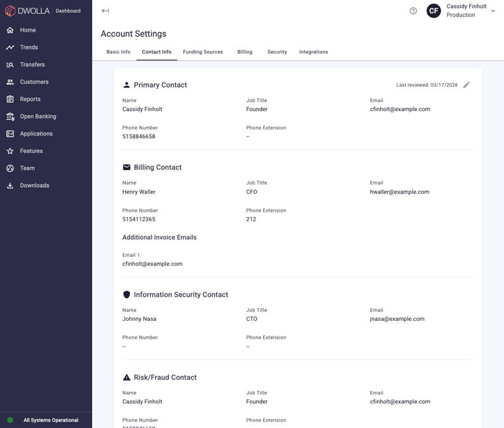Click security email jnasa@example.com
504x428 pixels.
coord(397,319)
